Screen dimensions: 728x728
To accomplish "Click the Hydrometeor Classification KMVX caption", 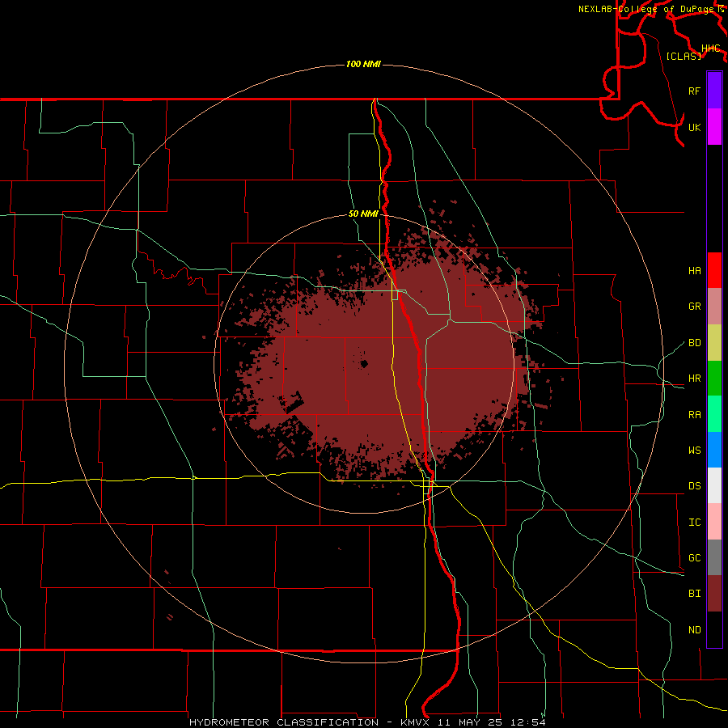I will click(367, 722).
